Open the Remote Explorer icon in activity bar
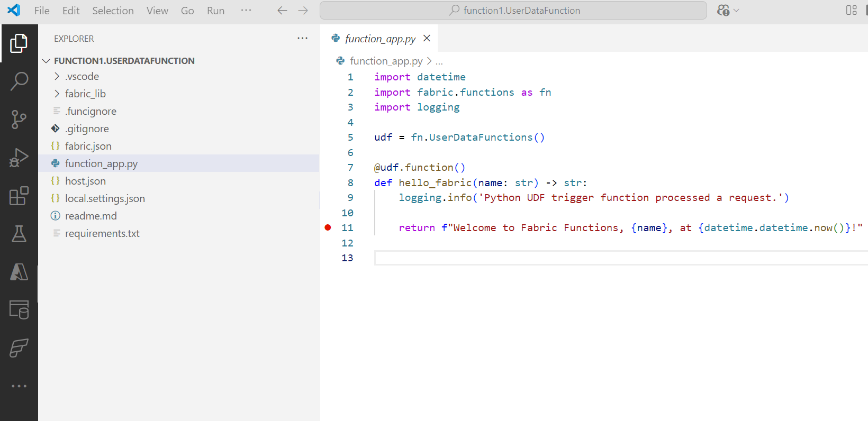 click(x=19, y=310)
